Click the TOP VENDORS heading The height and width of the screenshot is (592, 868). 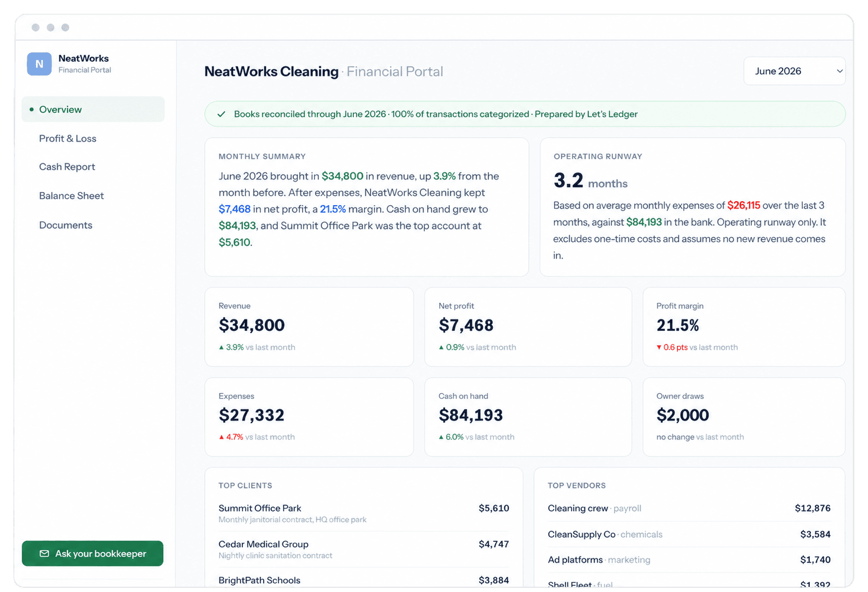coord(576,486)
